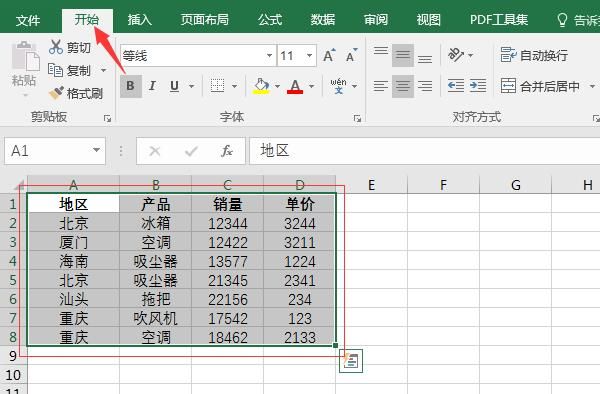Open the Font dialog launcher
Screen dimensions: 600x394
coord(357,119)
